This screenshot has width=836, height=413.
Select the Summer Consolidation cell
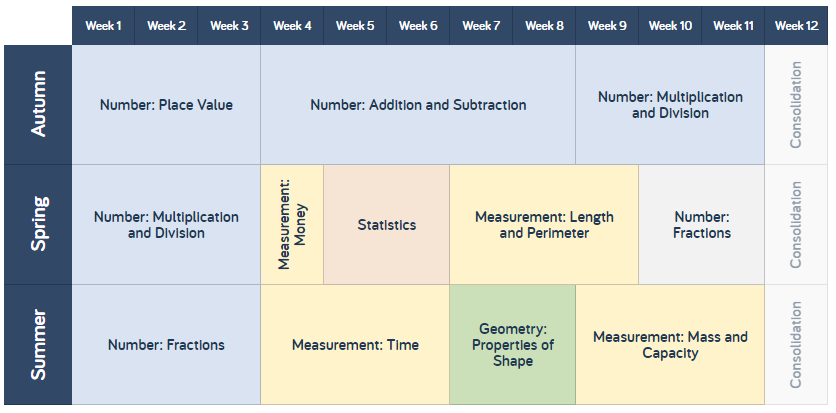[796, 345]
